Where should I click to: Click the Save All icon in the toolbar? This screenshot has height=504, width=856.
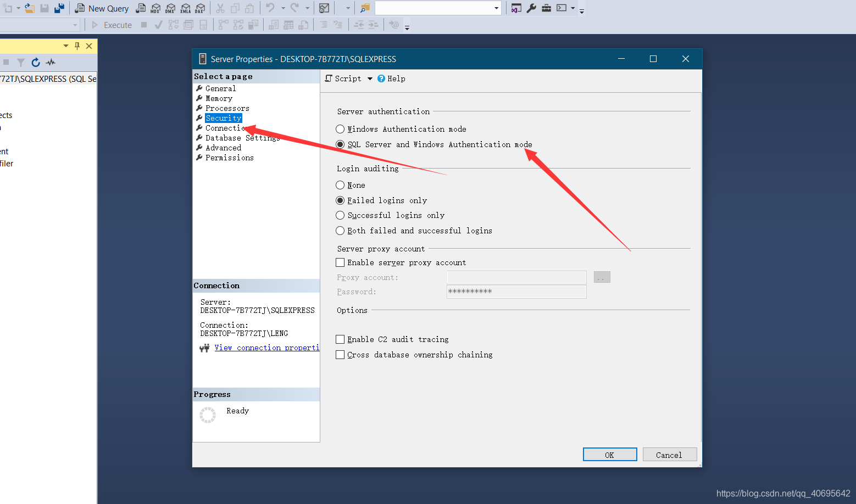click(59, 8)
